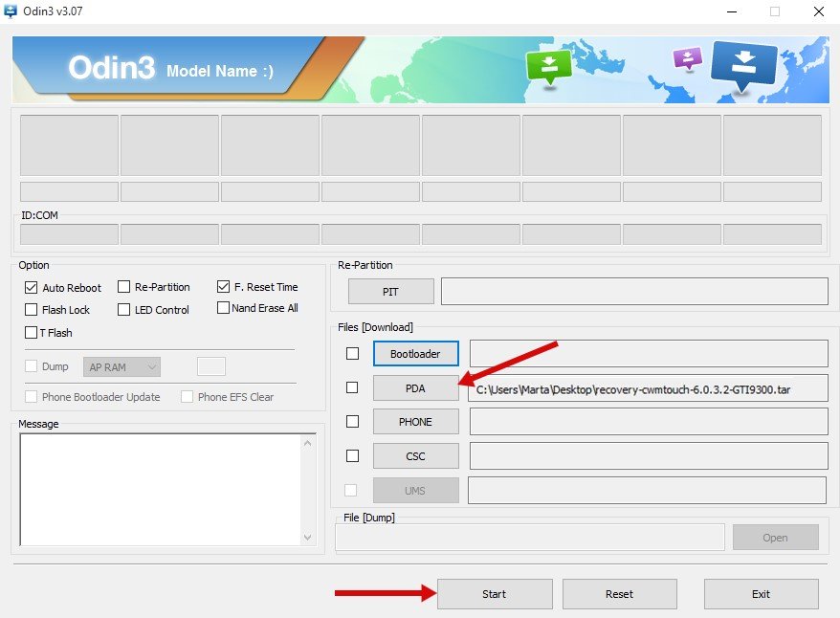Tick the Nand Erase All checkbox
Viewport: 840px width, 618px height.
[x=223, y=308]
